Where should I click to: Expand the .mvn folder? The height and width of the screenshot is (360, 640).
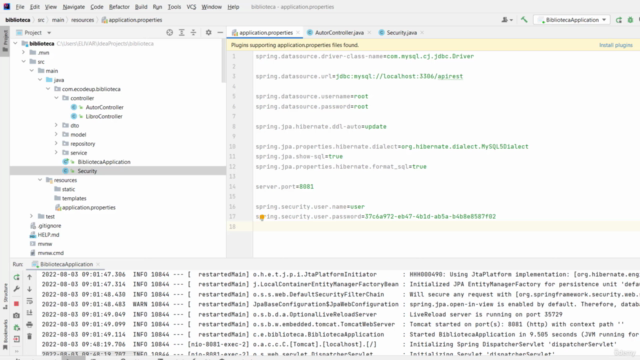24,52
